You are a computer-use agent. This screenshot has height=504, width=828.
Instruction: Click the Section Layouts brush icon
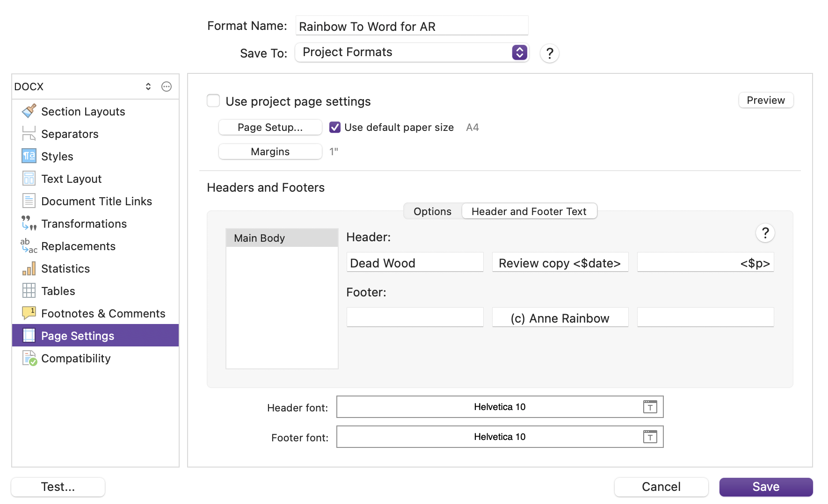[x=29, y=111]
